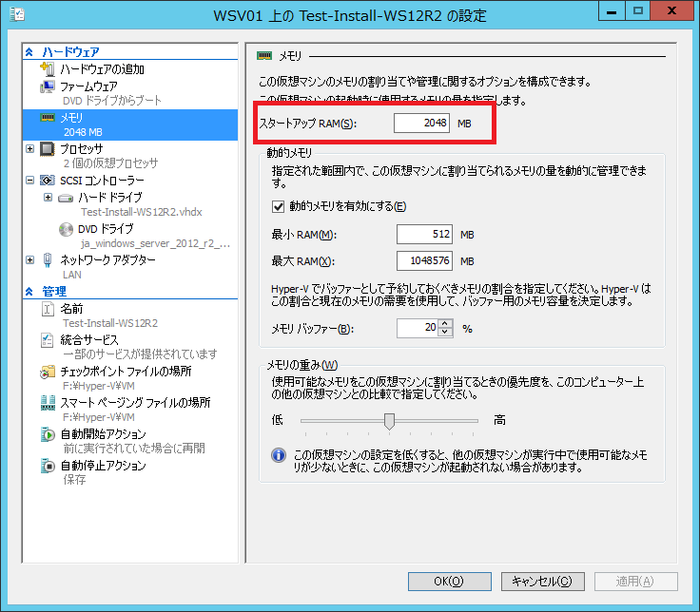
Task: Select the Checkpoint file location icon
Action: (x=48, y=372)
